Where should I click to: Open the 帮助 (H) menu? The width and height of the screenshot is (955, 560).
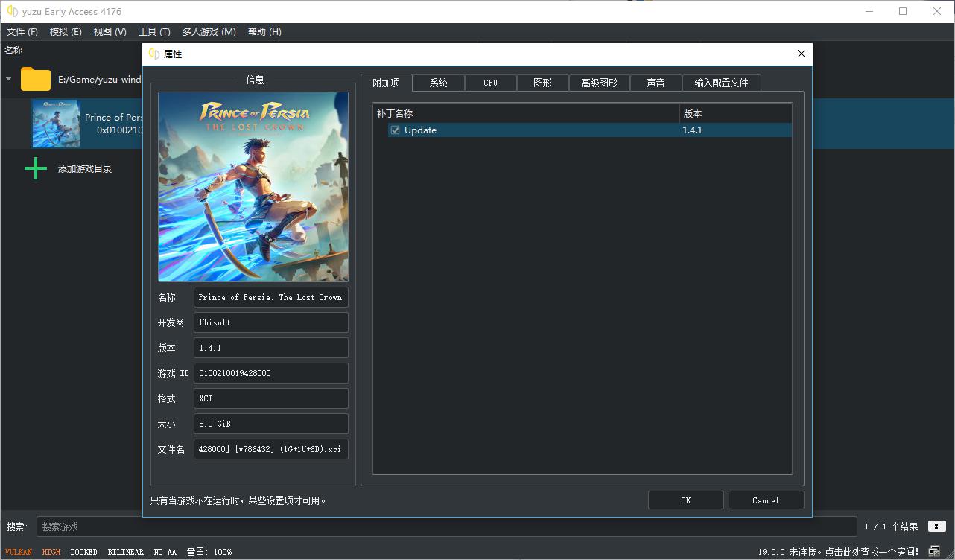[264, 32]
